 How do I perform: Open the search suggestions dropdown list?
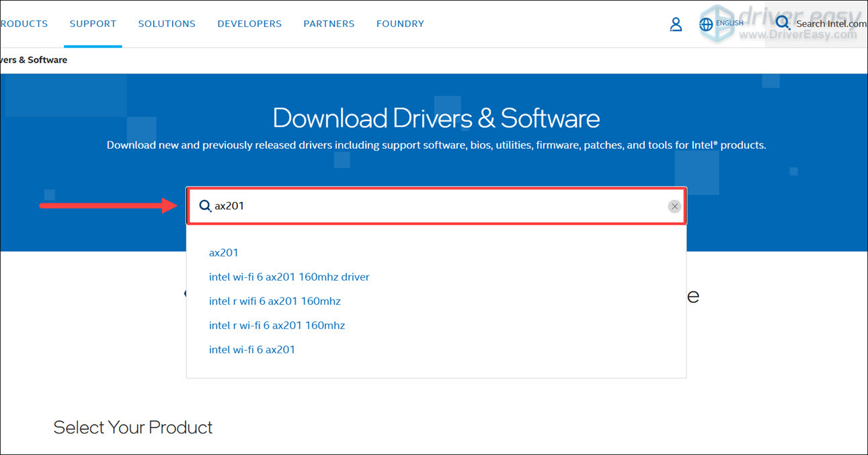pyautogui.click(x=436, y=300)
